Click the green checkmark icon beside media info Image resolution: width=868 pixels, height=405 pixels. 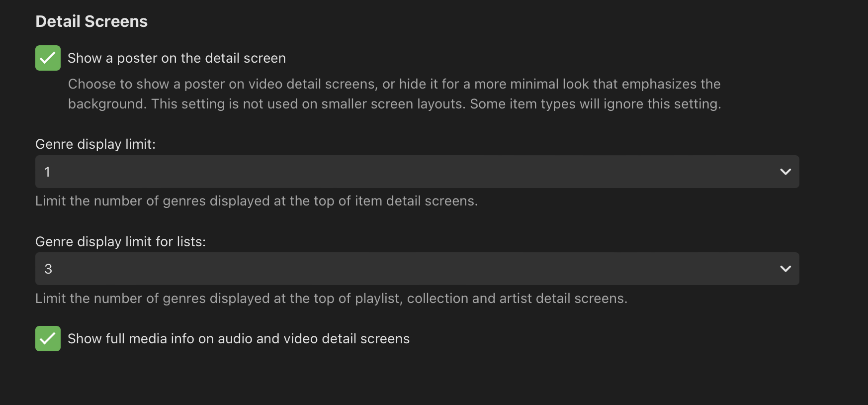(48, 339)
